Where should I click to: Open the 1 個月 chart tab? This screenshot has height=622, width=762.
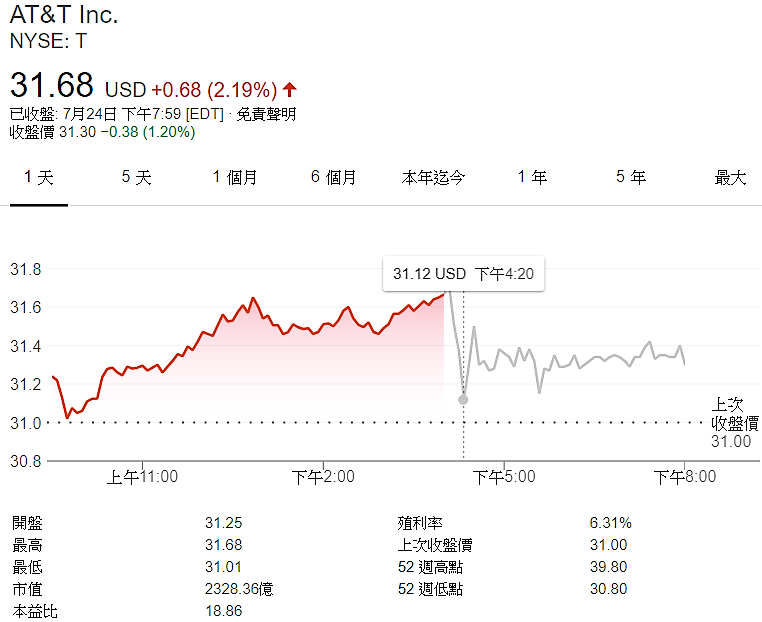point(235,178)
